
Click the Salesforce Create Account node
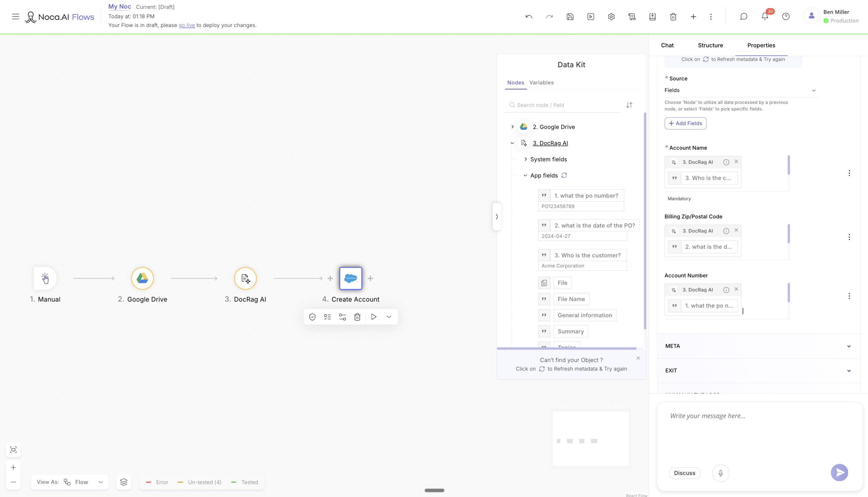351,278
